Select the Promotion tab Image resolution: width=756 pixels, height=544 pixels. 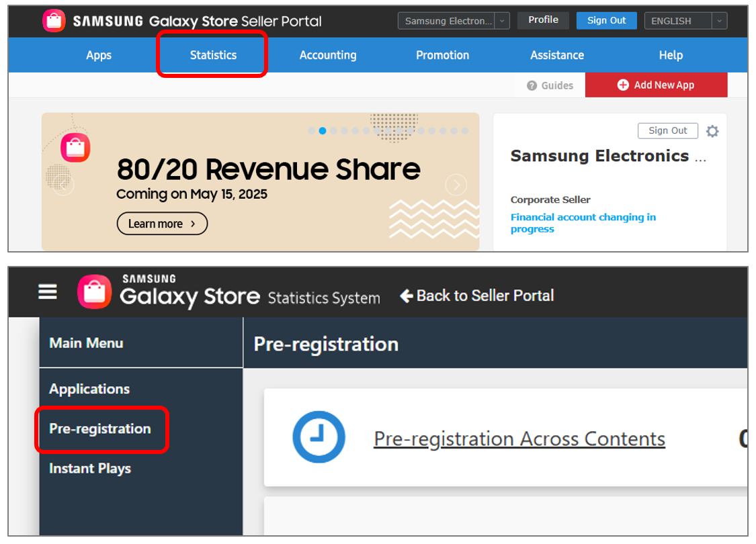pyautogui.click(x=443, y=55)
